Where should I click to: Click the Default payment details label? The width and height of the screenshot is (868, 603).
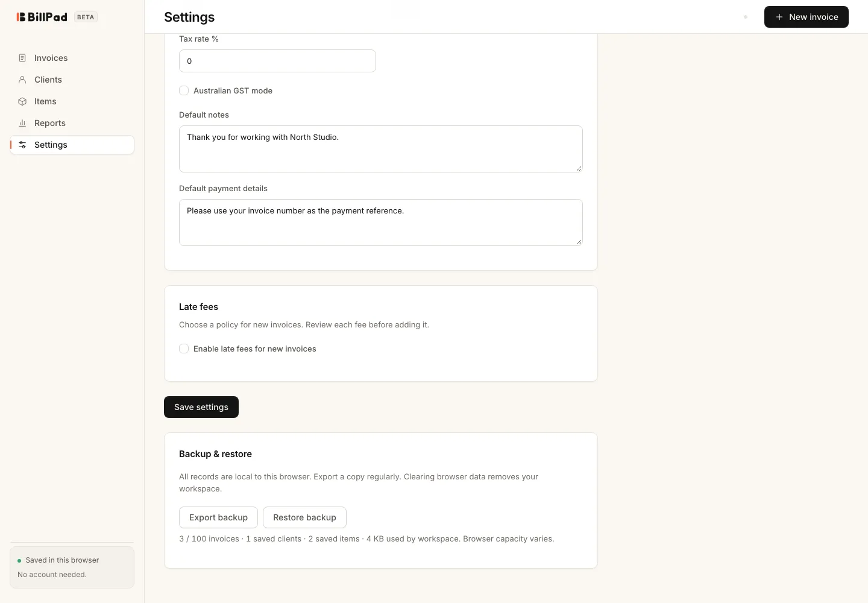click(223, 188)
